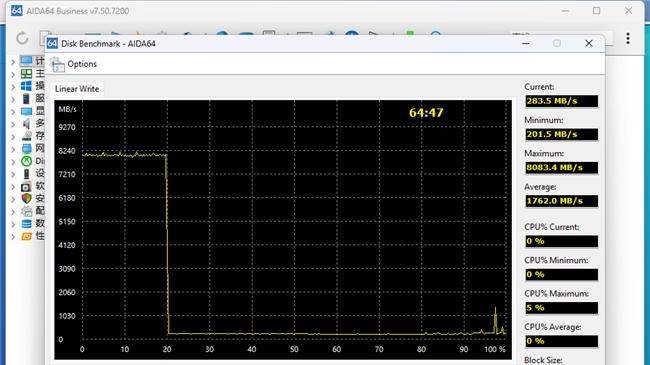Click the Options icon in Disk Benchmark

pos(57,64)
